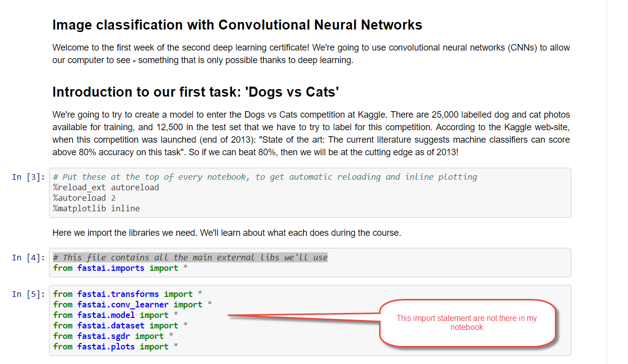Place cursor on the fastai.conv_learner import line
This screenshot has width=628, height=364.
point(132,304)
